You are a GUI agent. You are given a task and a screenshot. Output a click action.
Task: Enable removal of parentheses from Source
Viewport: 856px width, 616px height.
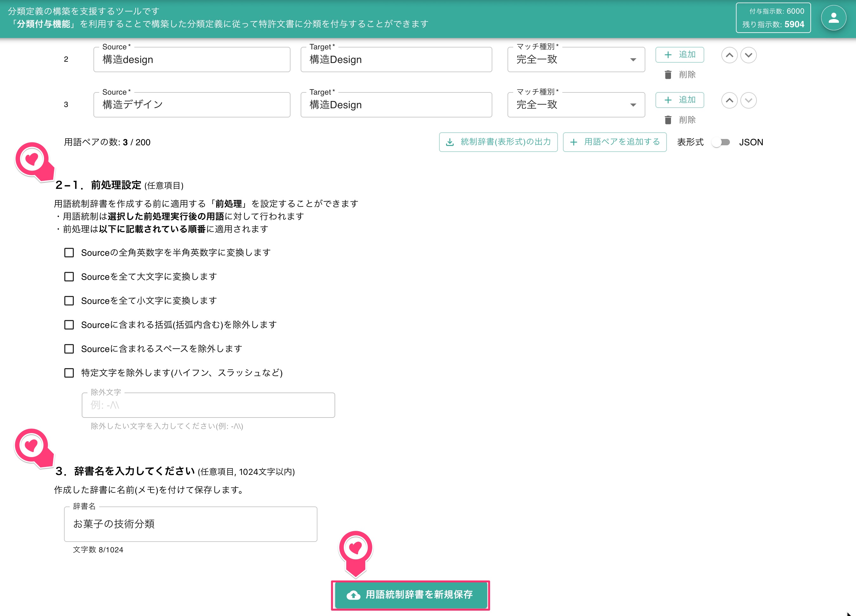click(69, 325)
